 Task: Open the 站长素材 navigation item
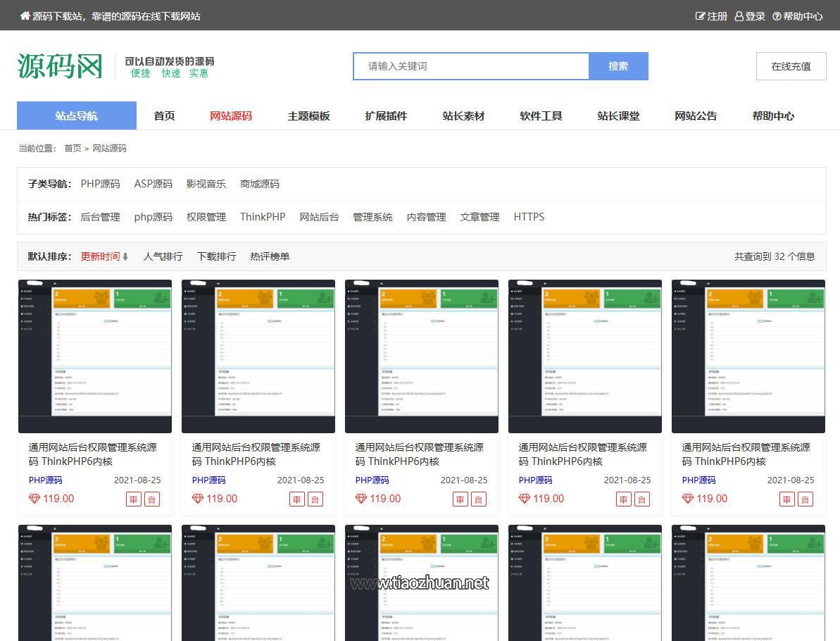[x=463, y=116]
